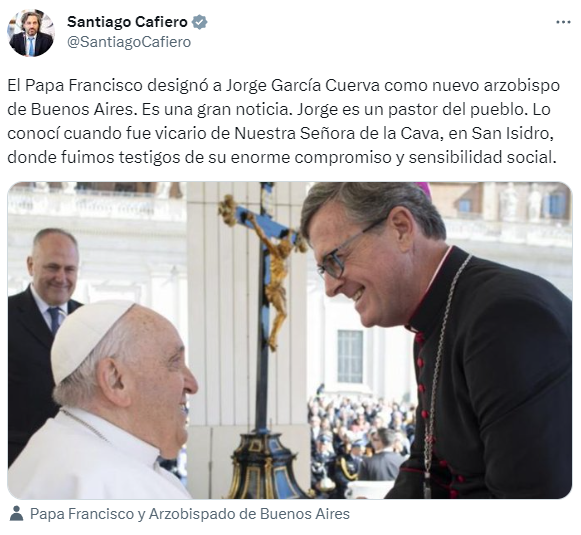The height and width of the screenshot is (535, 581).
Task: Click 'sensibilidad social' at end of tweet text
Action: (482, 157)
